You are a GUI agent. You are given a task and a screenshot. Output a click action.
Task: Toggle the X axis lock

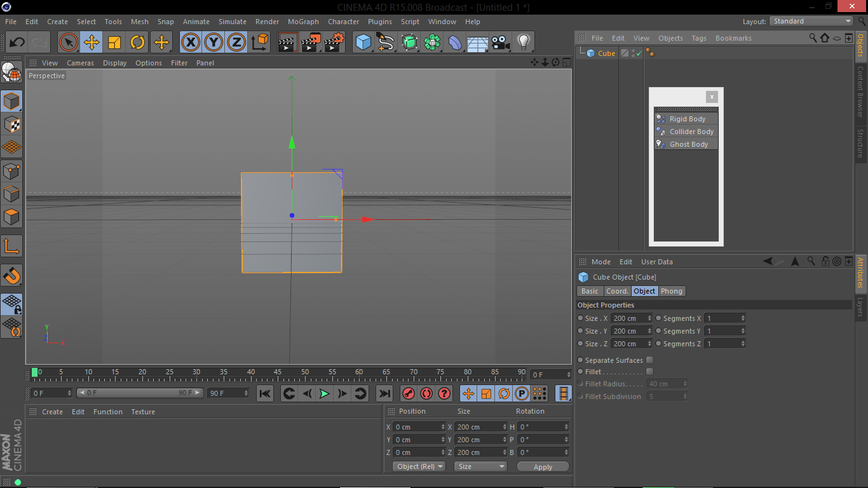pos(191,43)
